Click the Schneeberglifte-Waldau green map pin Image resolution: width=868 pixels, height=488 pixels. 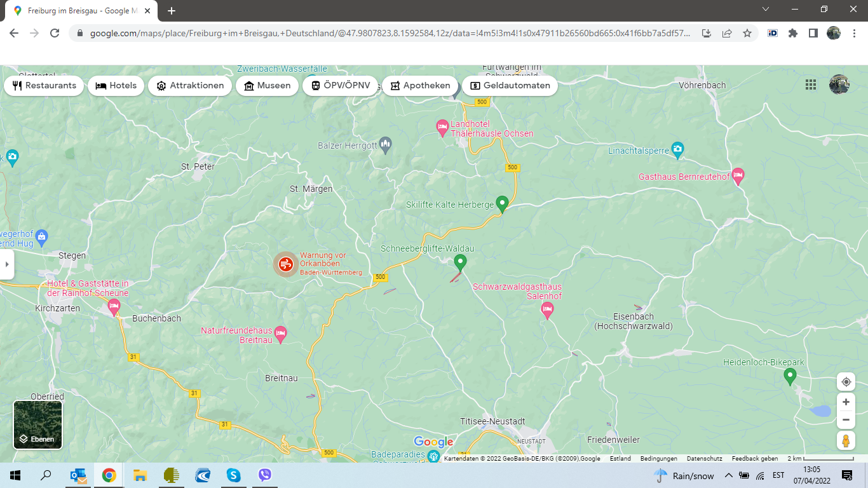tap(461, 261)
